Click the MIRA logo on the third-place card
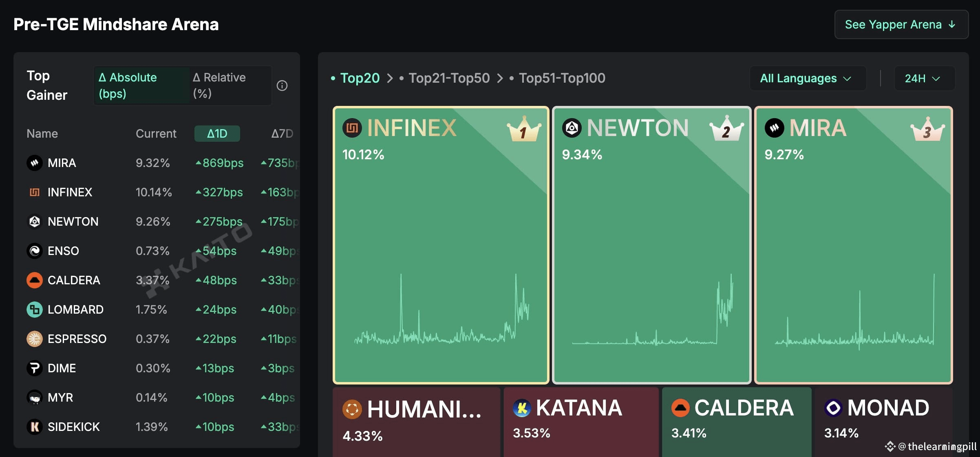This screenshot has height=457, width=980. (x=775, y=128)
